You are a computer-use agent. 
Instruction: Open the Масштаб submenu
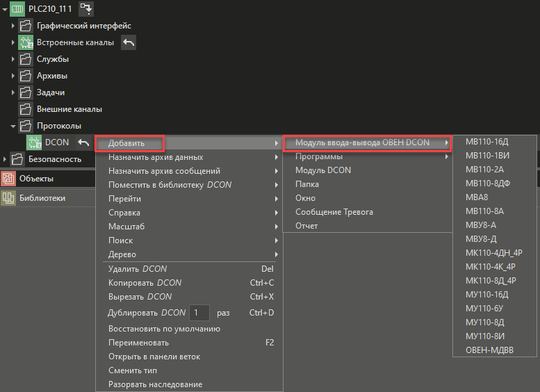(x=189, y=227)
